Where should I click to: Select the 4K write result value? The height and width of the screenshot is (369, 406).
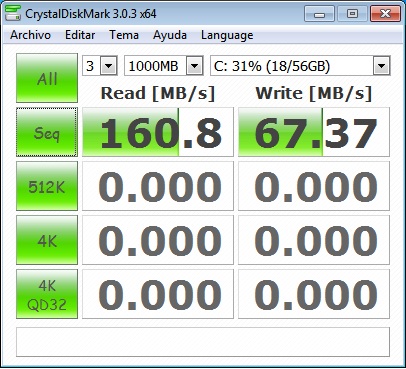314,240
